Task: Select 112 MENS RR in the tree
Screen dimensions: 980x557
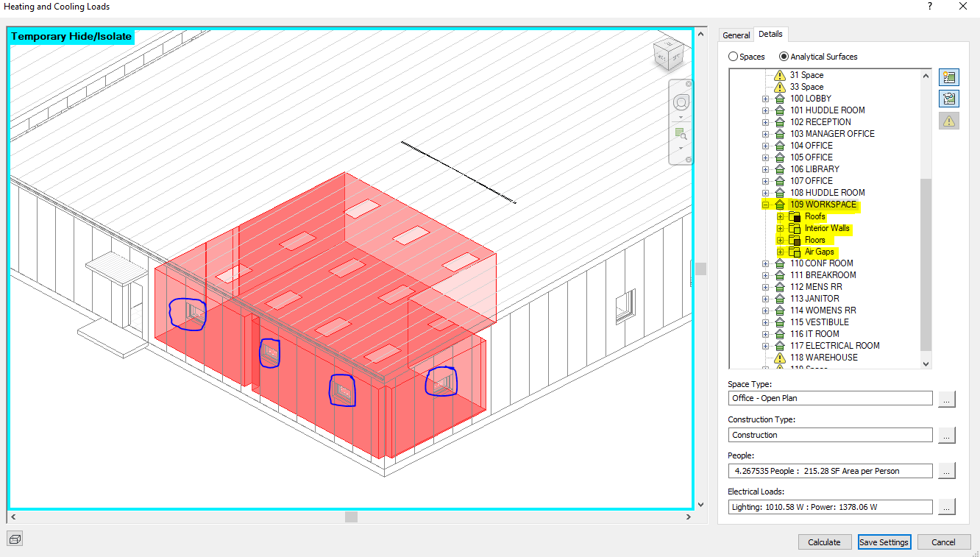Action: pos(817,287)
